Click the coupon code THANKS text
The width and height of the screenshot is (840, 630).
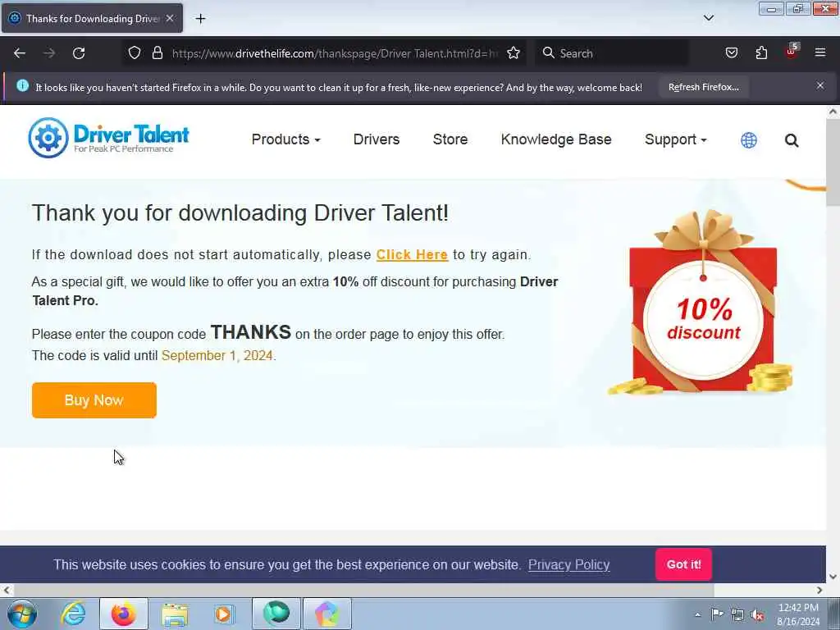click(x=251, y=332)
